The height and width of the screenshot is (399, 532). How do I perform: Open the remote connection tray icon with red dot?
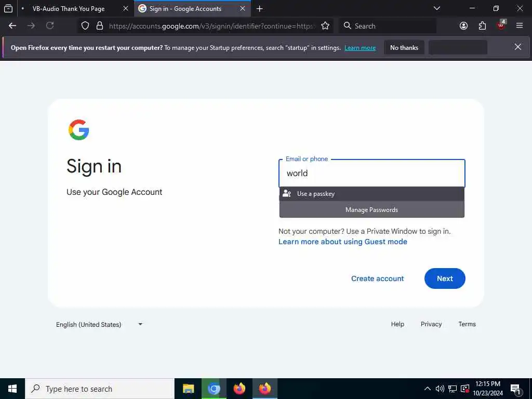click(x=465, y=389)
